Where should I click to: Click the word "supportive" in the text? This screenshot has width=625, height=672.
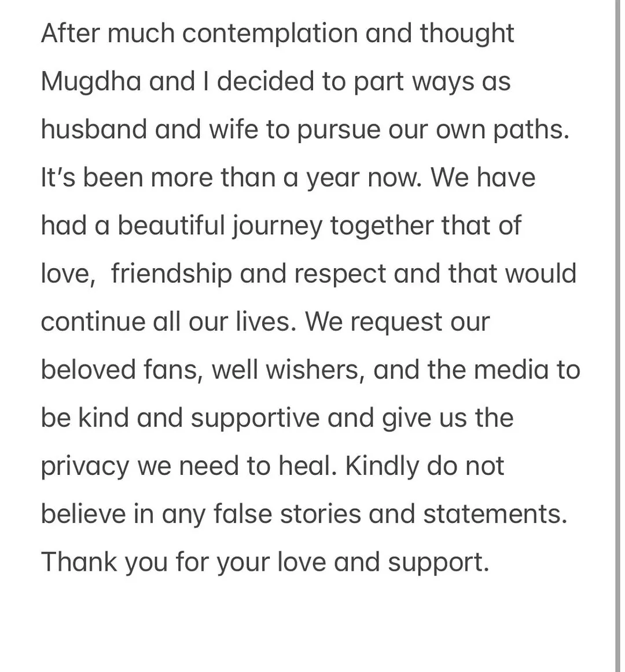click(255, 418)
